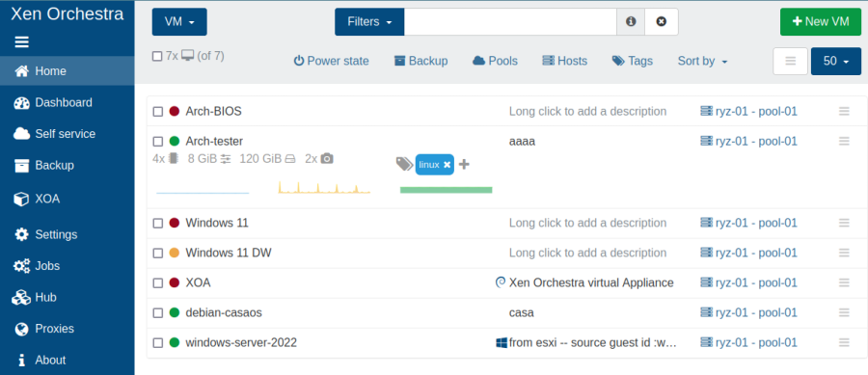Open the Sort by dropdown
The height and width of the screenshot is (375, 868).
pos(702,61)
